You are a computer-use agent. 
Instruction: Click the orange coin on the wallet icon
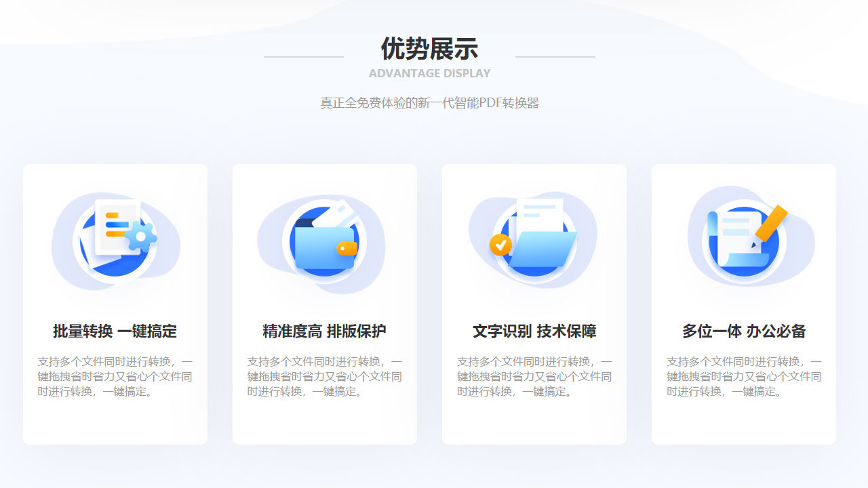coord(346,248)
